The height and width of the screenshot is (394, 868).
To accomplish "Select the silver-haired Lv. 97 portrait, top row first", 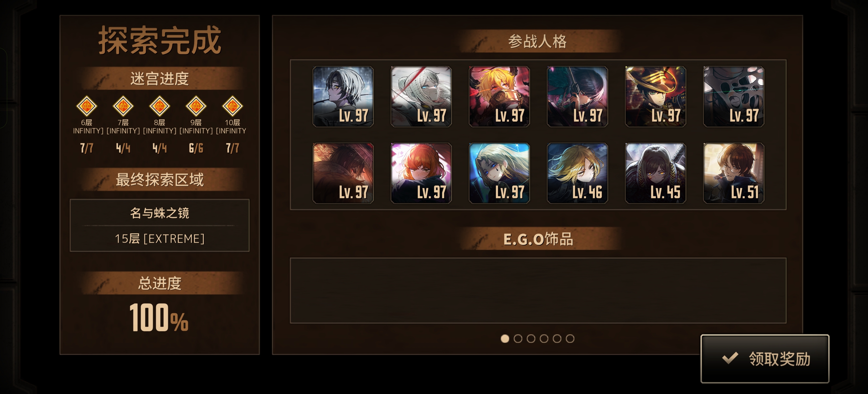I will (x=343, y=97).
